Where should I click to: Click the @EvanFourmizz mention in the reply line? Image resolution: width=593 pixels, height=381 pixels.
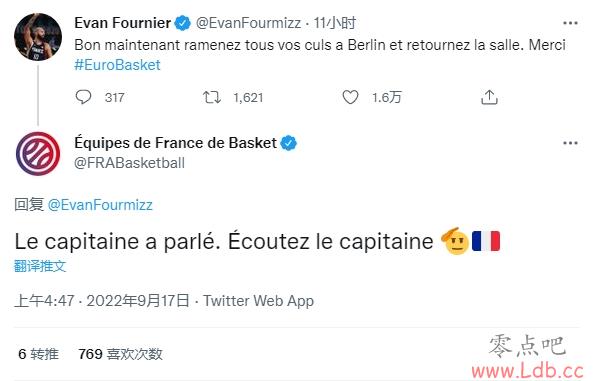click(100, 205)
